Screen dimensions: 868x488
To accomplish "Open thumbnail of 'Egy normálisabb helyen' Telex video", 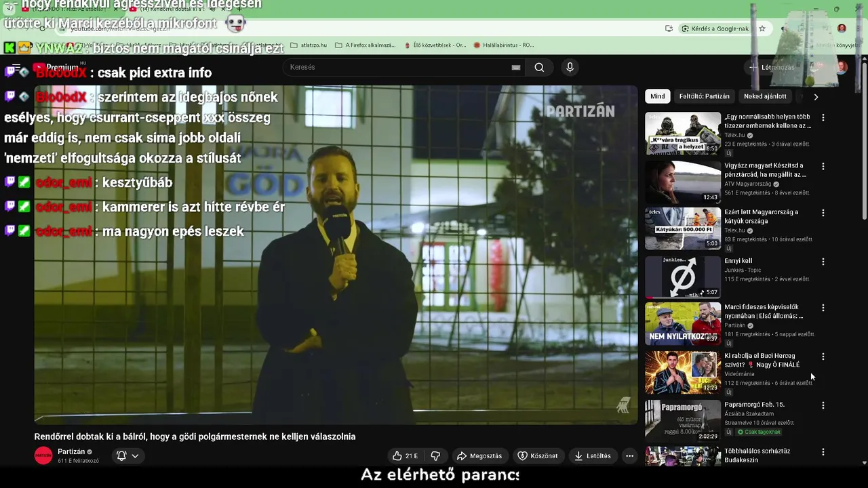I will tap(683, 134).
